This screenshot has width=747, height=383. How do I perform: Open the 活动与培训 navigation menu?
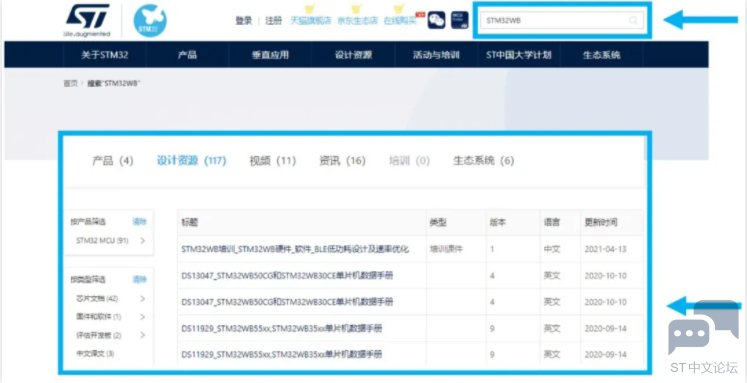[436, 55]
